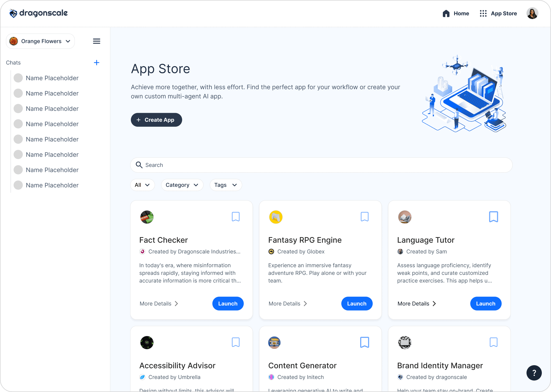Launch the Fantasy RPG Engine app

357,303
